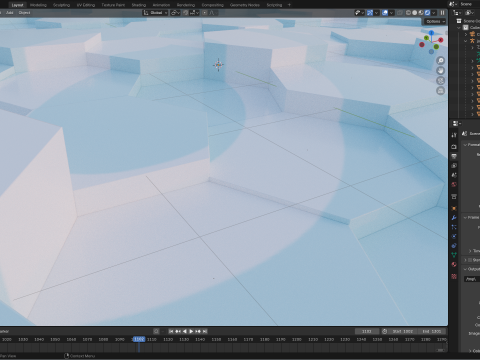
Task: Toggle proportional editing
Action: 204,13
